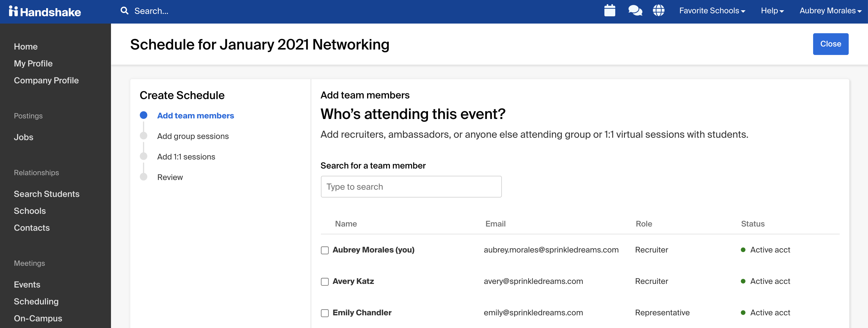Image resolution: width=868 pixels, height=328 pixels.
Task: Click the search magnifying glass icon
Action: coord(125,11)
